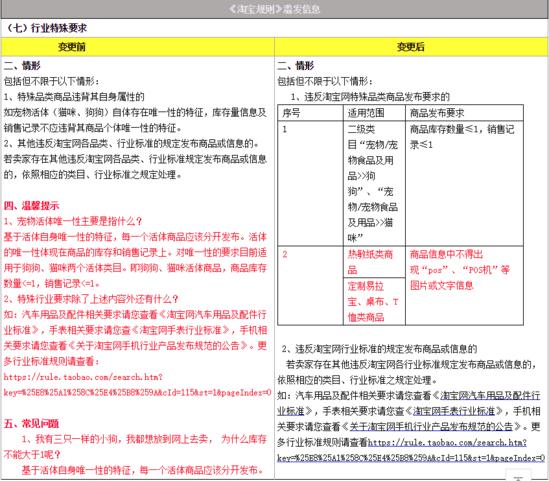Open the 关于淘宝网手机行业产品发布规范的公告 underlined link
549x481 pixels.
pos(431,426)
